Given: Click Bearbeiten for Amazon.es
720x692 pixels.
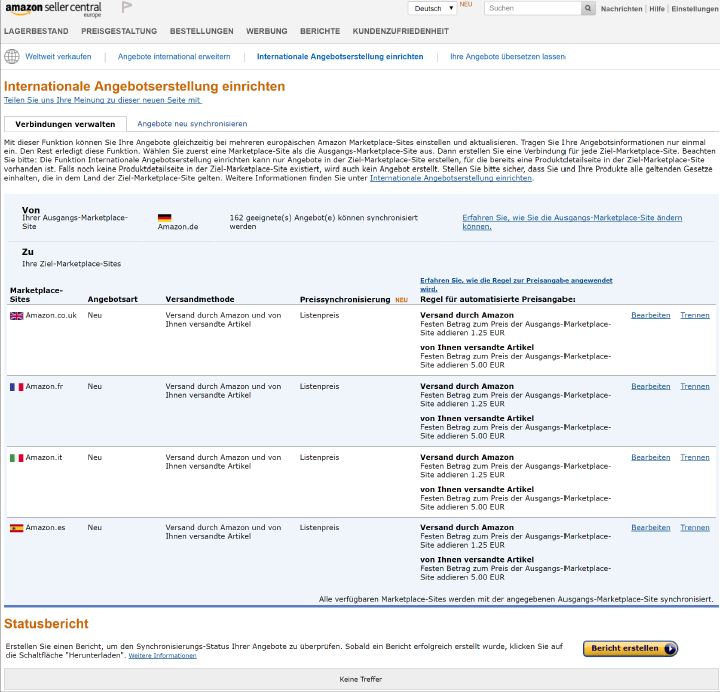Looking at the screenshot, I should coord(651,528).
